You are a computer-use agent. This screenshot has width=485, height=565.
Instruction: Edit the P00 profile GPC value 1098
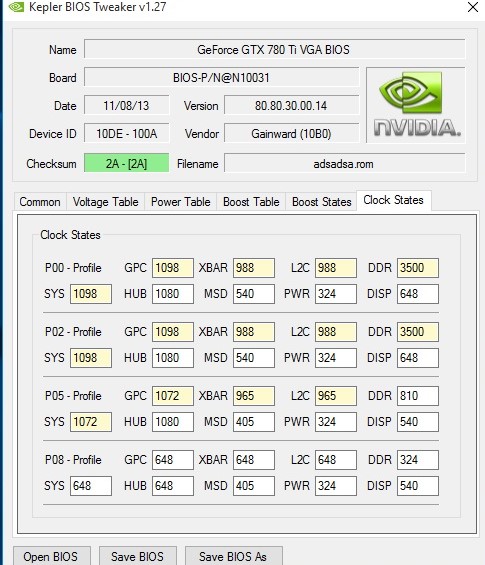(x=173, y=268)
